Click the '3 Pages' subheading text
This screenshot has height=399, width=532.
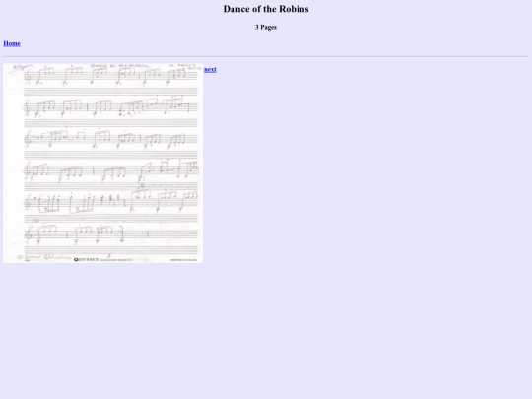click(266, 28)
